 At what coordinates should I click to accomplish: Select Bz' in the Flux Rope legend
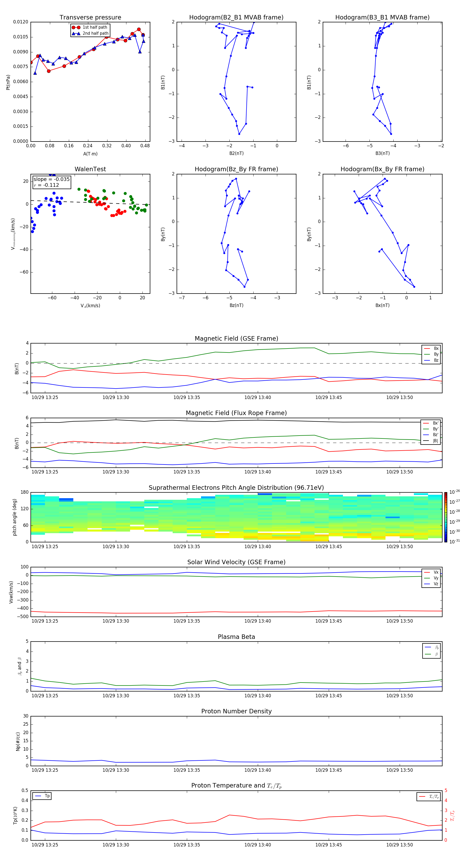click(431, 435)
